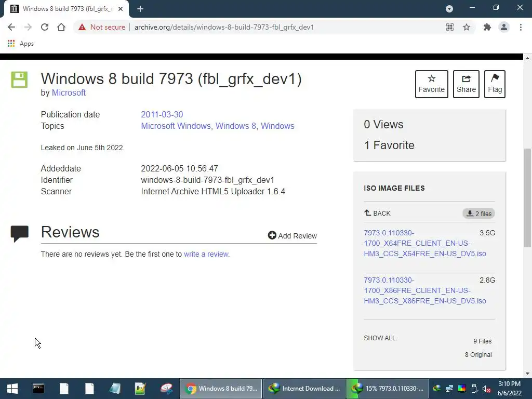Go BACK in the ISO image files list
The width and height of the screenshot is (532, 399).
[x=377, y=213]
